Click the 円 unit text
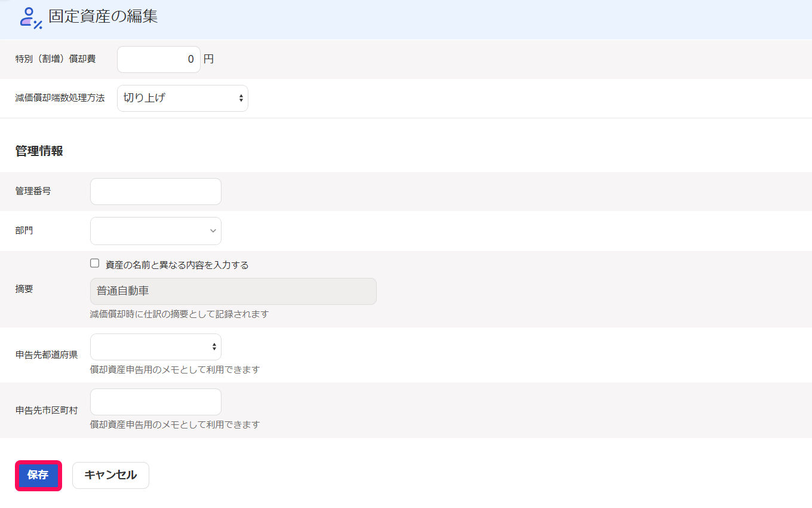Image resolution: width=812 pixels, height=508 pixels. (x=208, y=59)
